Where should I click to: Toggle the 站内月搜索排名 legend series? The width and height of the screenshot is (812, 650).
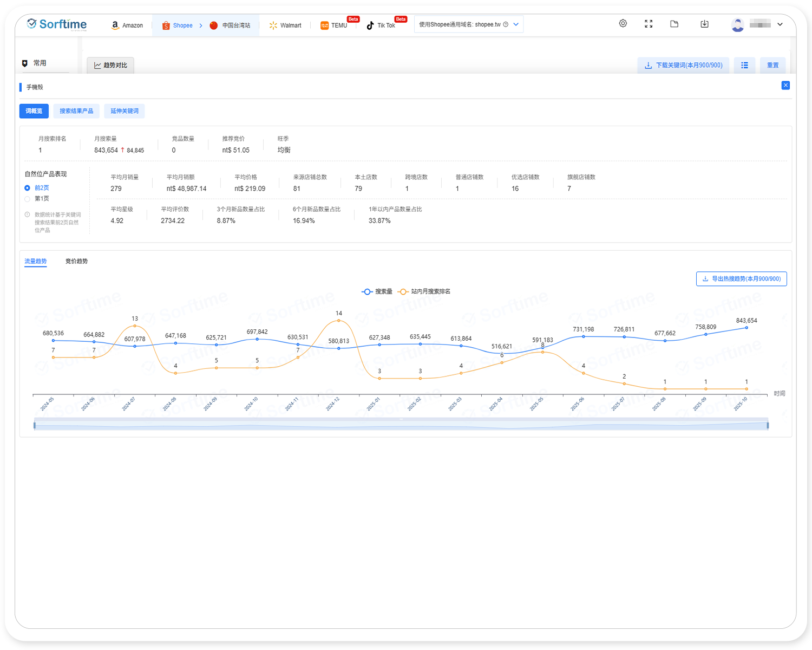click(424, 291)
